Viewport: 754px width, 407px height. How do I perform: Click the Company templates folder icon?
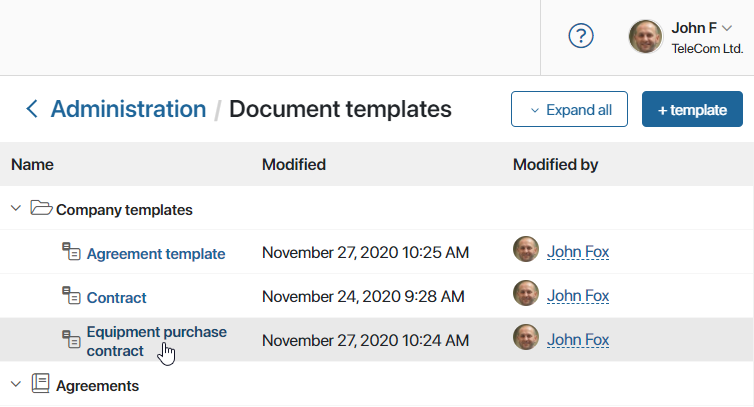pos(41,208)
